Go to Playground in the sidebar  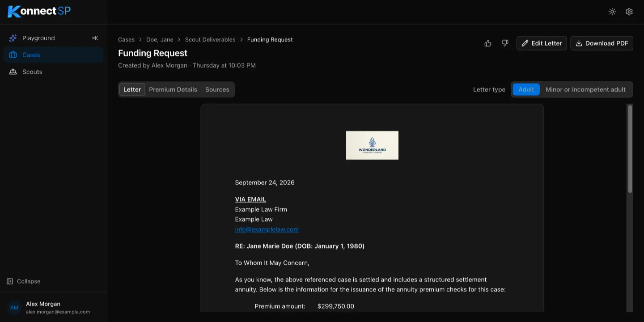click(x=54, y=38)
